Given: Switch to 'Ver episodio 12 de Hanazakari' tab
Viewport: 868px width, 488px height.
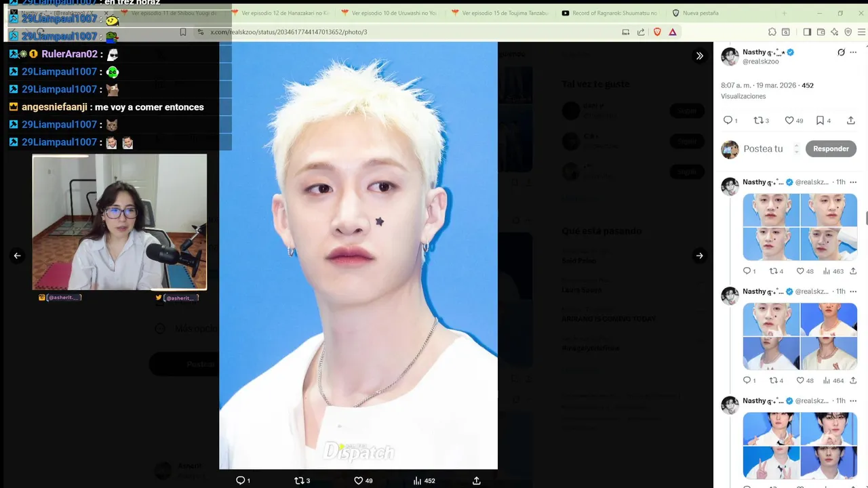Looking at the screenshot, I should coord(281,13).
